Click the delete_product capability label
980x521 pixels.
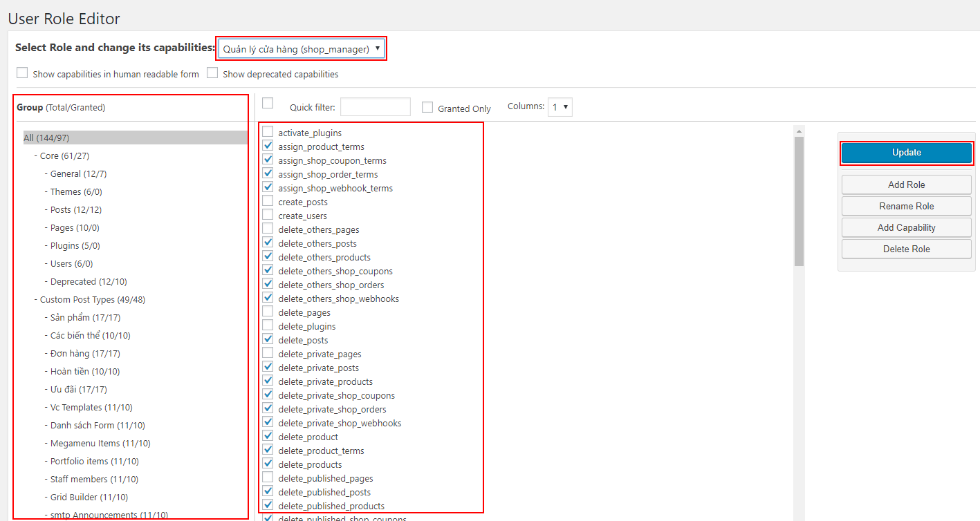(x=308, y=437)
